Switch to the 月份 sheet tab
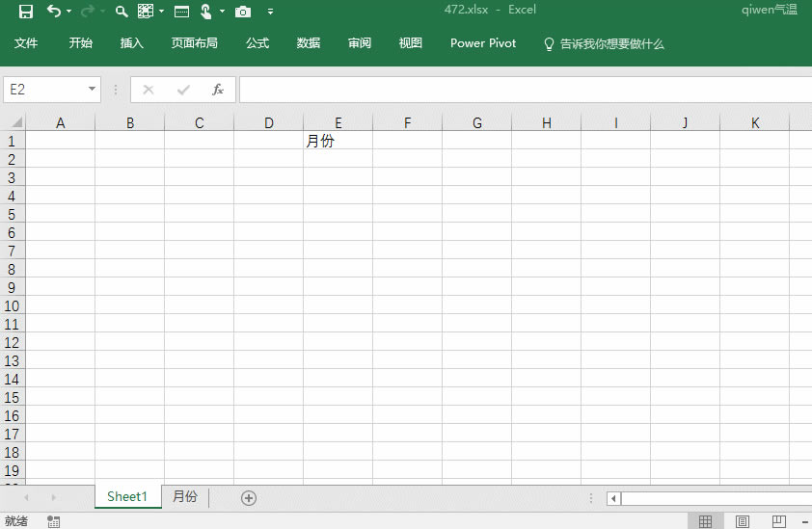This screenshot has width=812, height=529. (x=185, y=497)
